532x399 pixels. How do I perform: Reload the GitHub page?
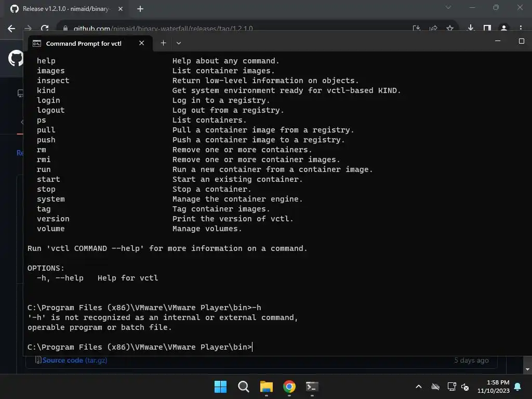click(45, 29)
